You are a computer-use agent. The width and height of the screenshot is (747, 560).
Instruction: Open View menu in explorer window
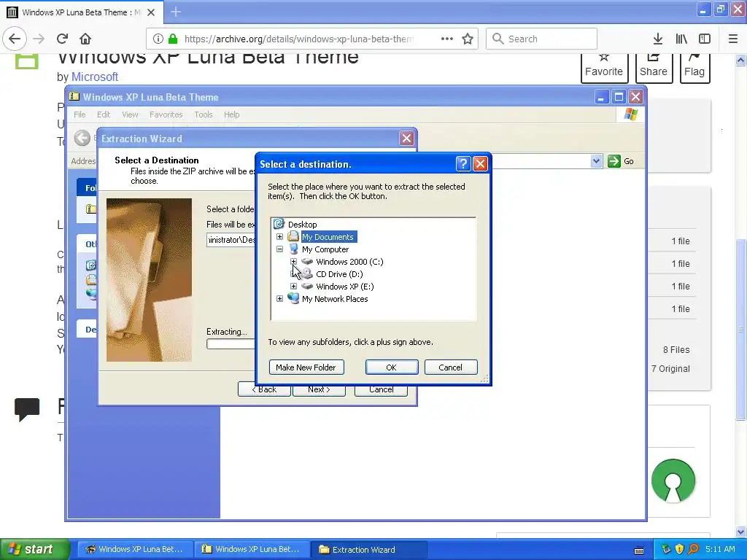coord(130,114)
